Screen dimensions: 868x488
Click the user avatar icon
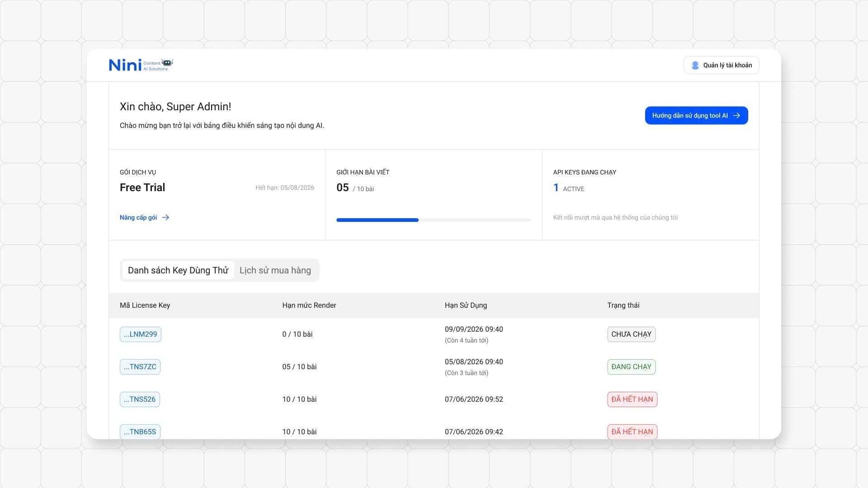(695, 66)
